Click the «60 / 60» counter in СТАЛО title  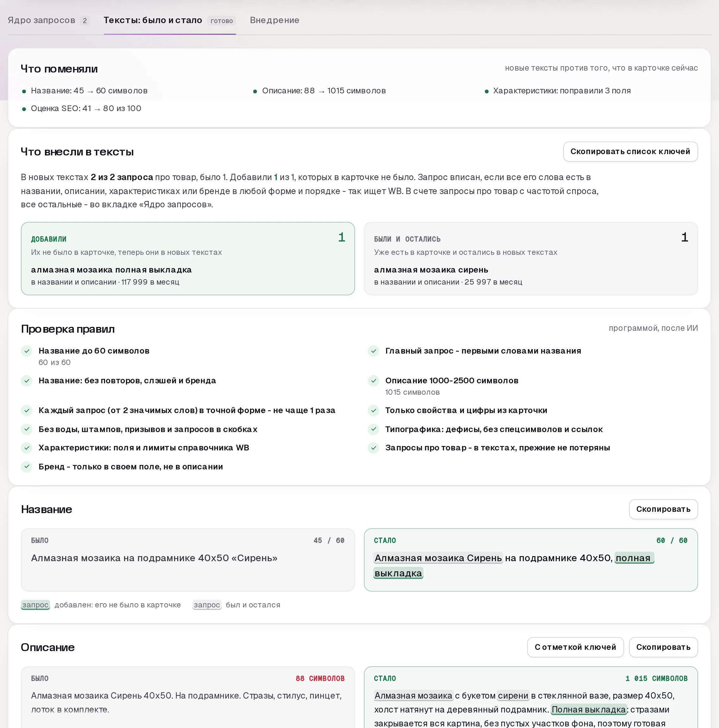tap(672, 540)
